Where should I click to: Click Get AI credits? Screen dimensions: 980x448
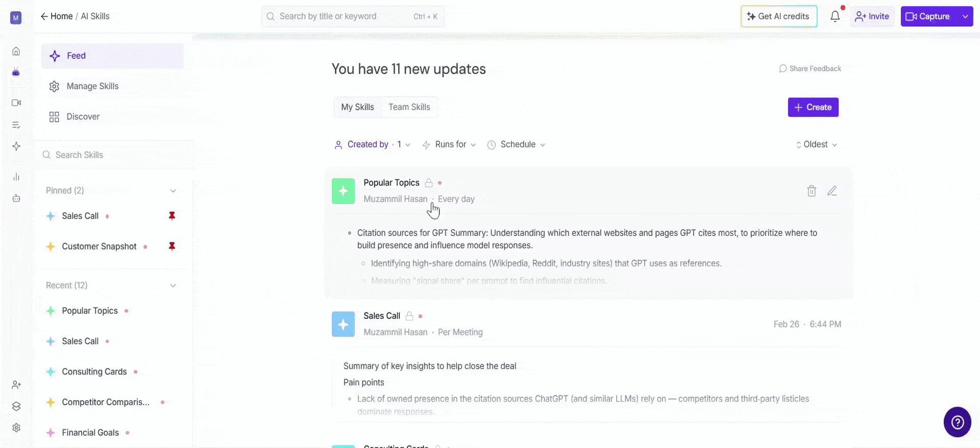(x=779, y=16)
